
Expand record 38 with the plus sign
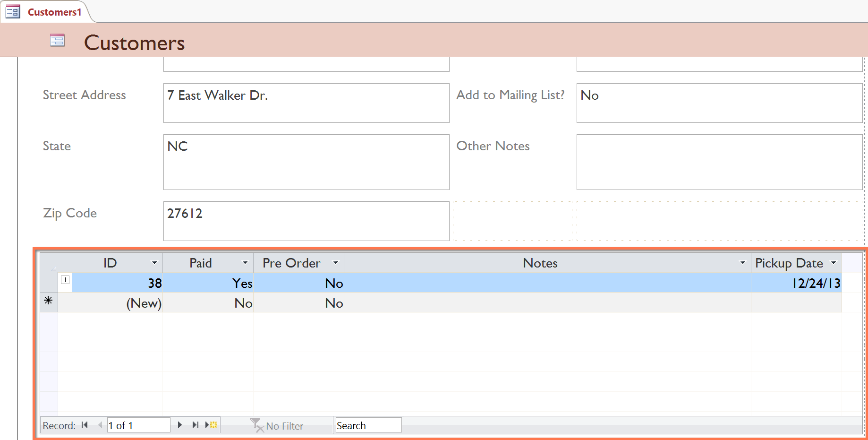65,280
